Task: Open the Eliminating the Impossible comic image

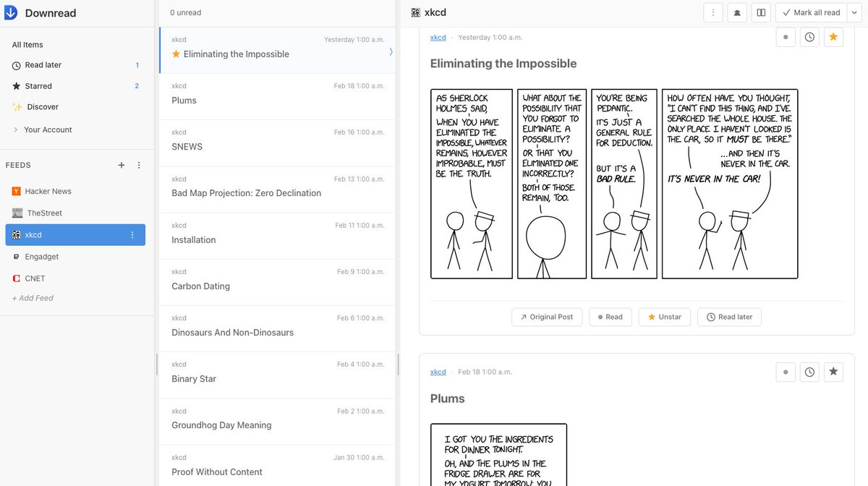Action: pos(614,184)
